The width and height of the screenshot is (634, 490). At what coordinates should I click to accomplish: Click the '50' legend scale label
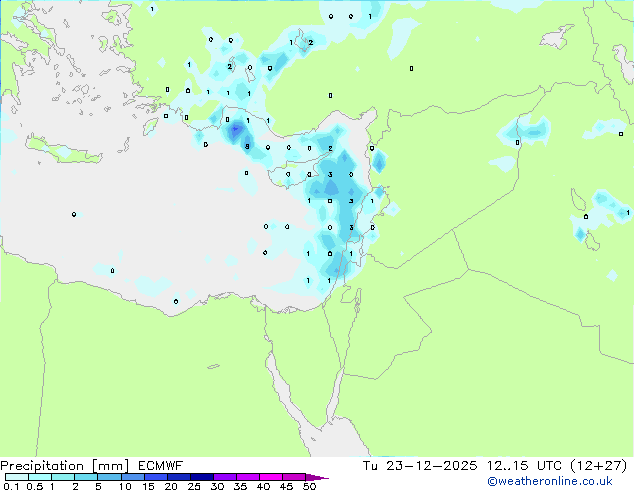coord(309,486)
